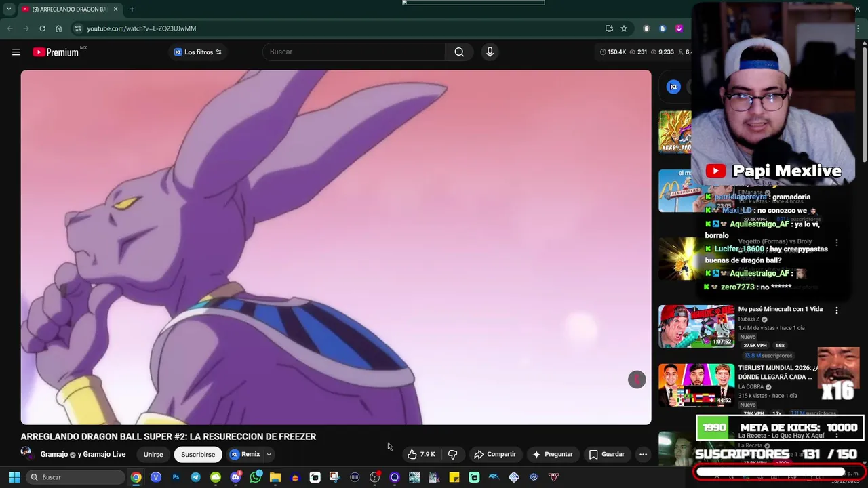Open WhatsApp from the taskbar

tap(256, 477)
